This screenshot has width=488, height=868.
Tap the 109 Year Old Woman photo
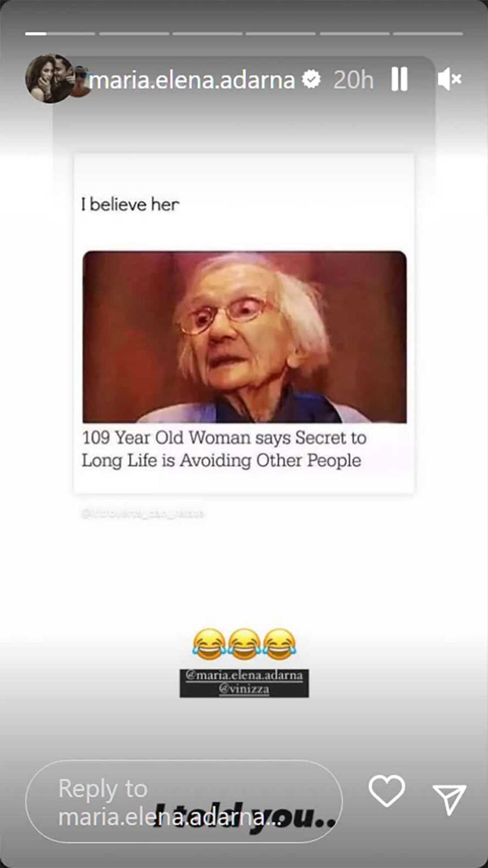244,337
